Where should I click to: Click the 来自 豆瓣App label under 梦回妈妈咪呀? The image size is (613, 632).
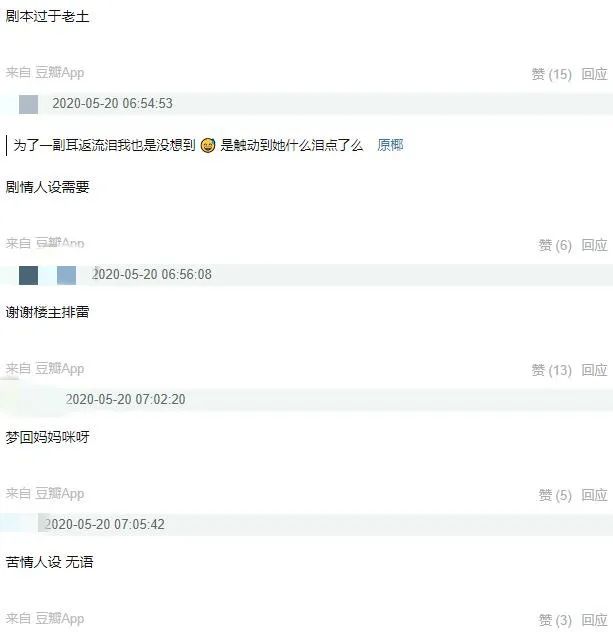click(x=45, y=493)
